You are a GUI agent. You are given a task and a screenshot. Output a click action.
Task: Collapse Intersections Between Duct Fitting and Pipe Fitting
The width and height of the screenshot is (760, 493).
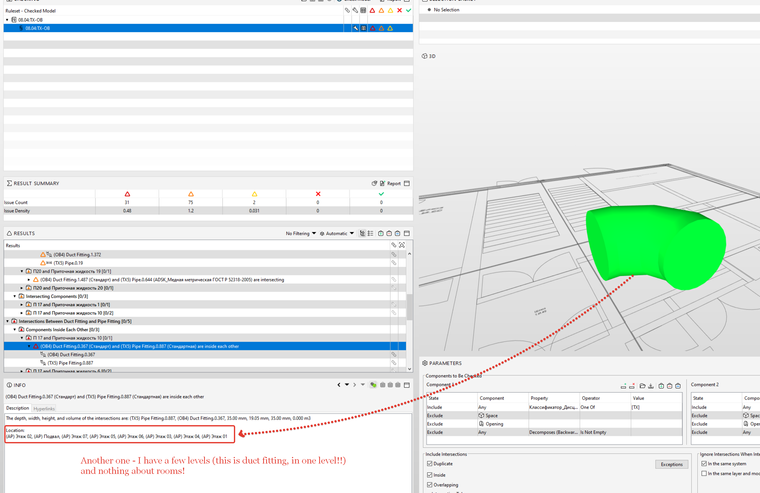[x=7, y=321]
